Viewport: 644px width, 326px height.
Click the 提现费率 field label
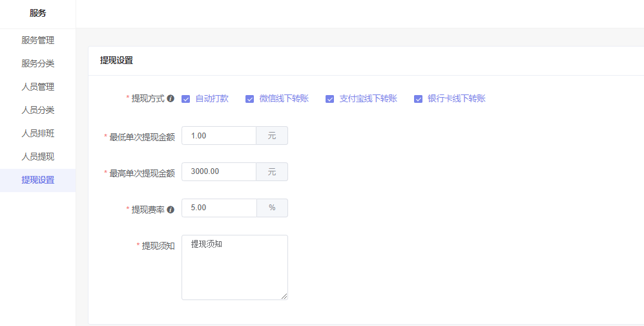pyautogui.click(x=148, y=210)
